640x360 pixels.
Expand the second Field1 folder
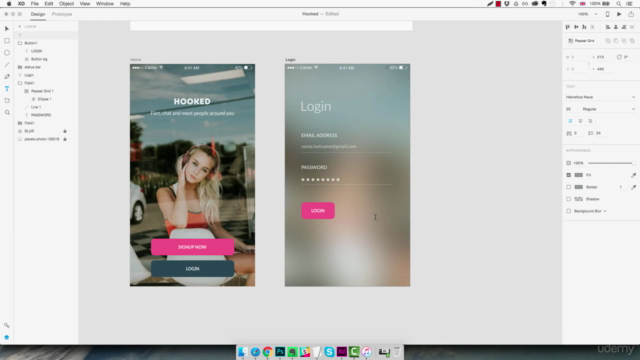20,123
